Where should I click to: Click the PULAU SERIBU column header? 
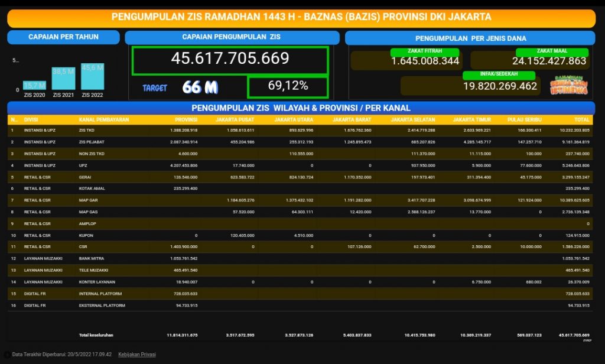click(525, 119)
